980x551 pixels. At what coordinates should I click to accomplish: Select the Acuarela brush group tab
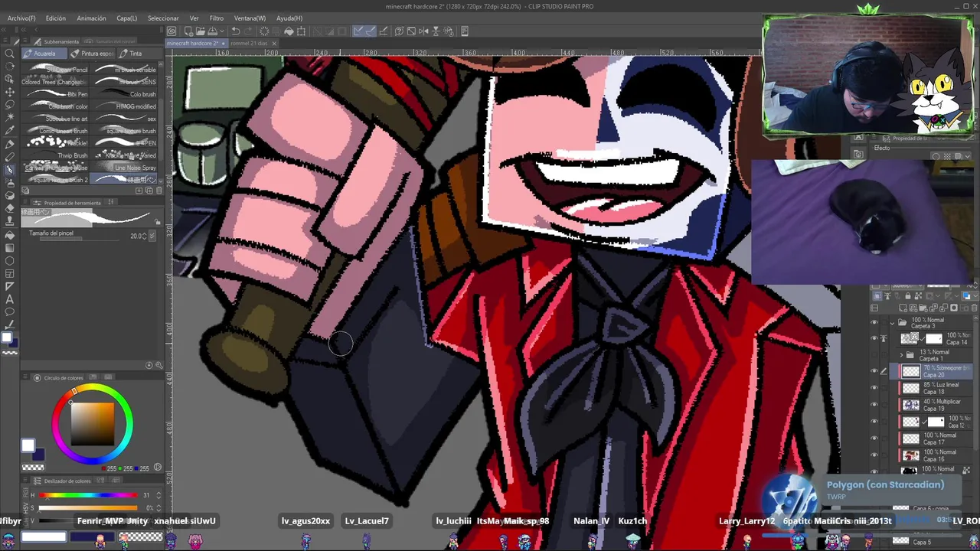44,54
